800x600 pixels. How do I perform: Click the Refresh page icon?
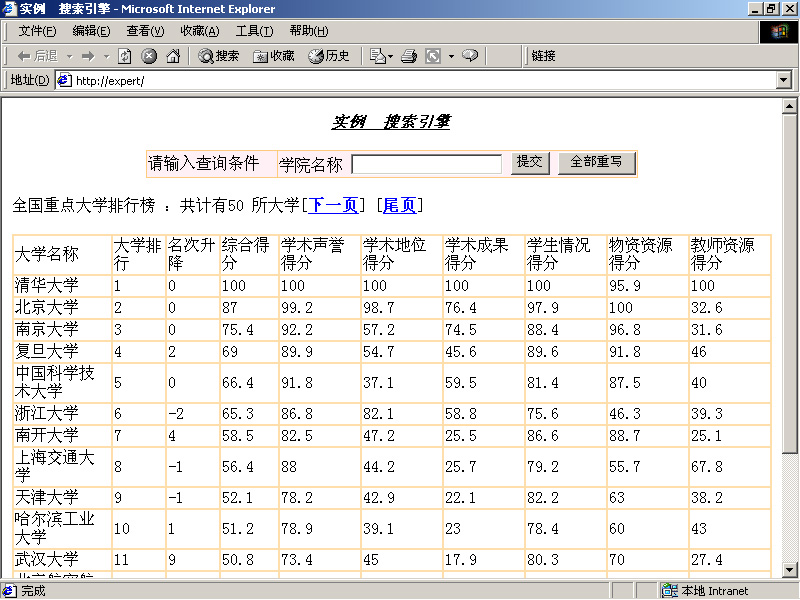click(x=124, y=56)
